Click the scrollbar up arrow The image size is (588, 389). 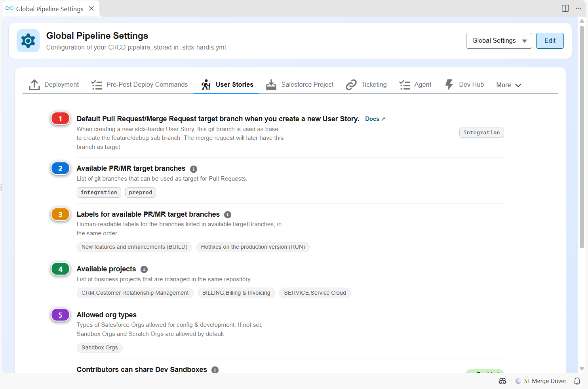click(x=582, y=21)
